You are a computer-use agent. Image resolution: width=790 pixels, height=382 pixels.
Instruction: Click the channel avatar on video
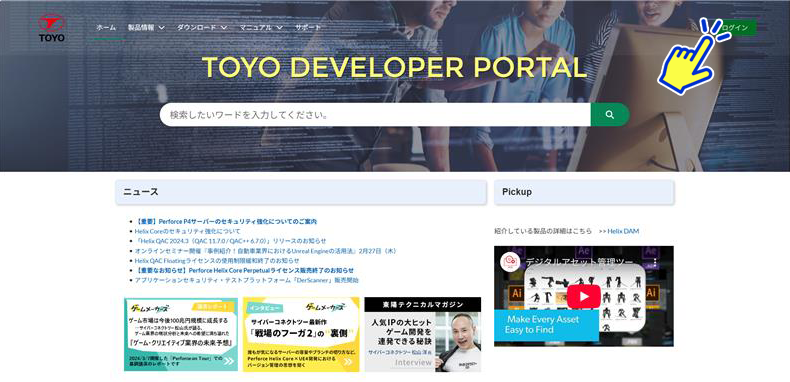click(x=510, y=262)
